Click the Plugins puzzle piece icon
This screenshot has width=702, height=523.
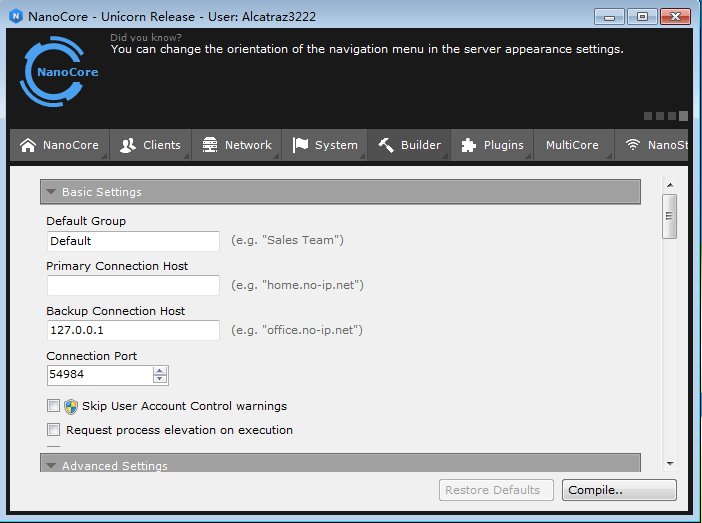[x=469, y=145]
